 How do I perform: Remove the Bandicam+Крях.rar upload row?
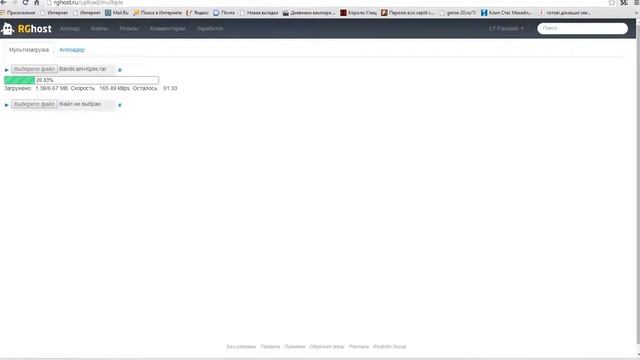120,70
